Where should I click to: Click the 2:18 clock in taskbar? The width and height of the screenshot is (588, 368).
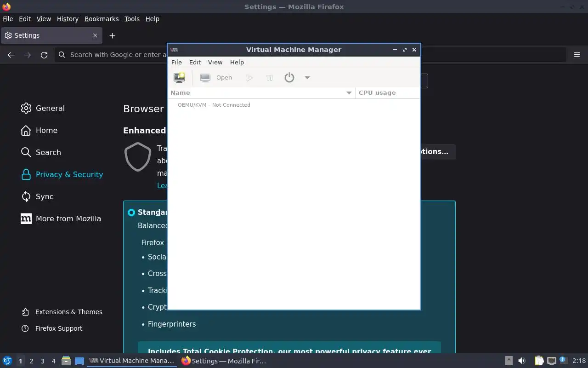(x=579, y=361)
